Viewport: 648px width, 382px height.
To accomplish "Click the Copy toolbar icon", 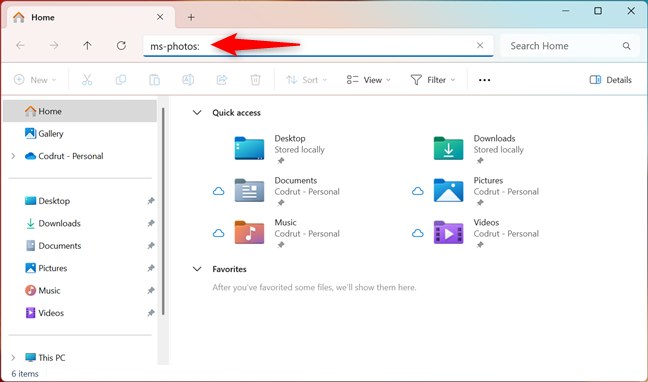I will (121, 80).
